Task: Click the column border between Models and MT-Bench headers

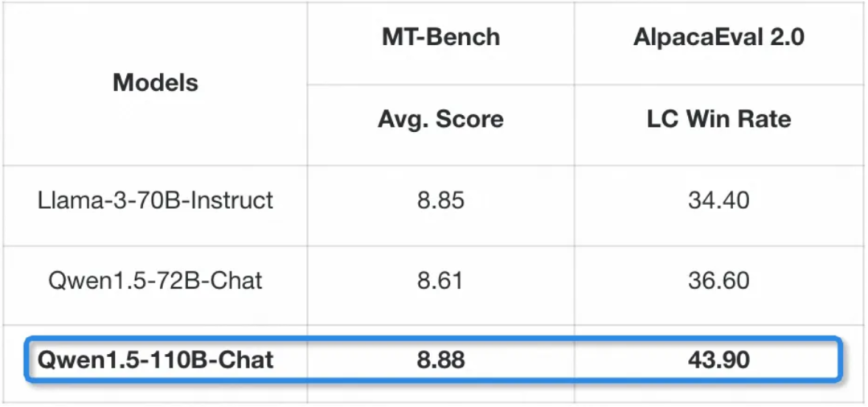Action: click(x=307, y=82)
